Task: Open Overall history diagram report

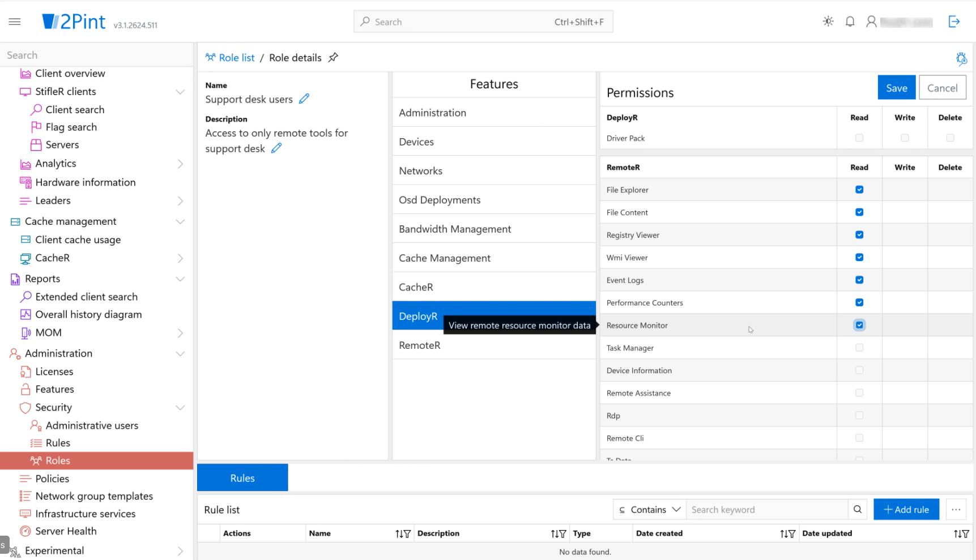Action: click(x=88, y=314)
